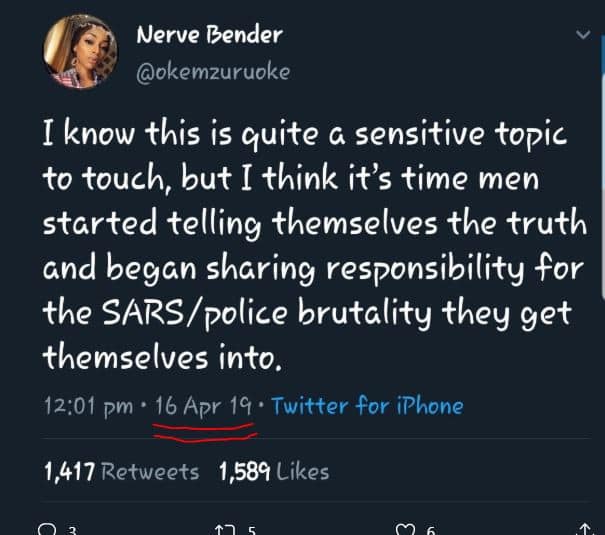Viewport: 605px width, 535px height.
Task: Click the retweet count number 5
Action: 251,531
